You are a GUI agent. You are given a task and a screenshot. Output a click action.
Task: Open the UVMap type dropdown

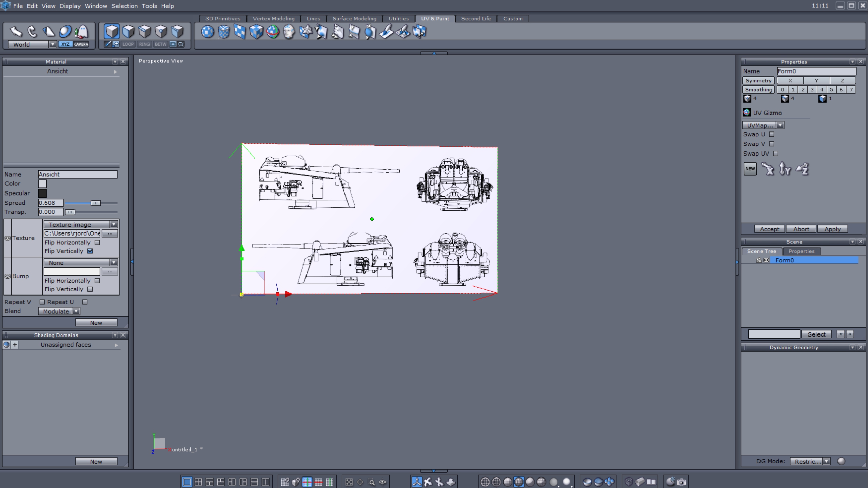(x=780, y=125)
